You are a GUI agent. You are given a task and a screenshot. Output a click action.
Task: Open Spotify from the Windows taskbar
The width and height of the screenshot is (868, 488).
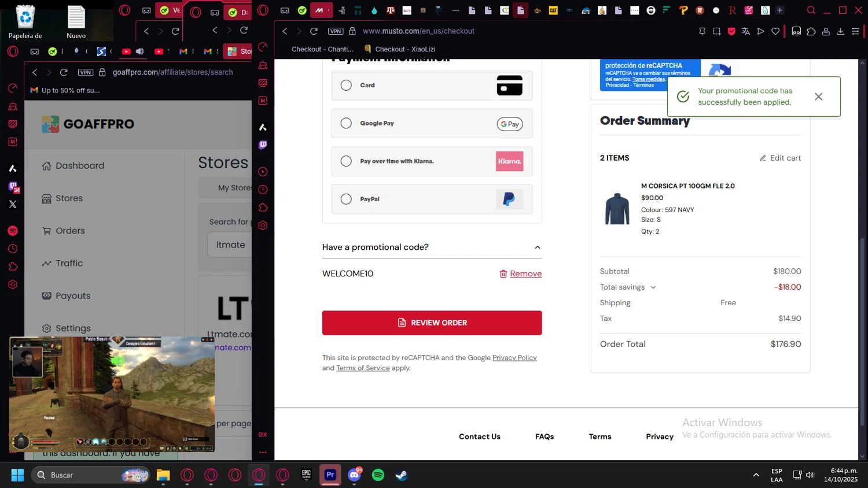(378, 475)
